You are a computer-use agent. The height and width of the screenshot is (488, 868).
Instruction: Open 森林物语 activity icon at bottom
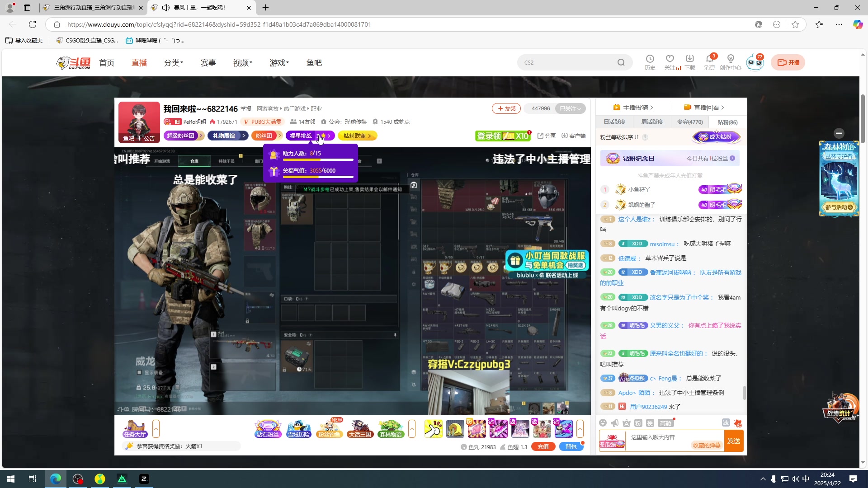click(391, 429)
